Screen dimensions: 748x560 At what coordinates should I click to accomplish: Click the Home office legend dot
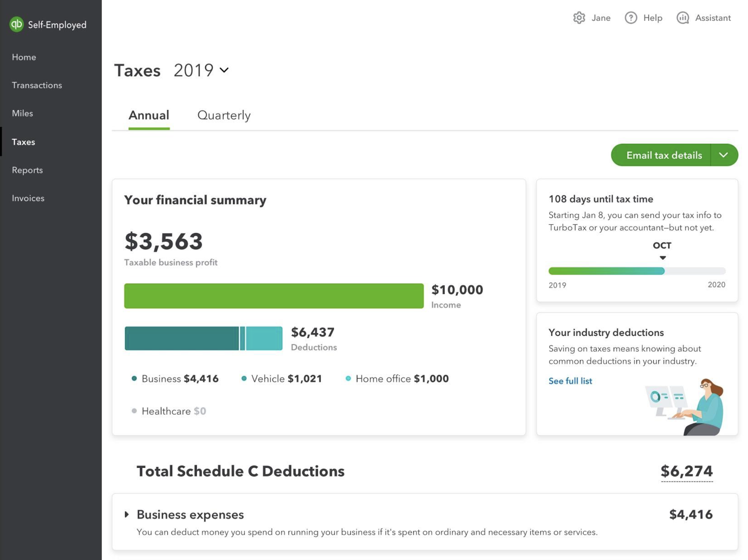coord(348,378)
